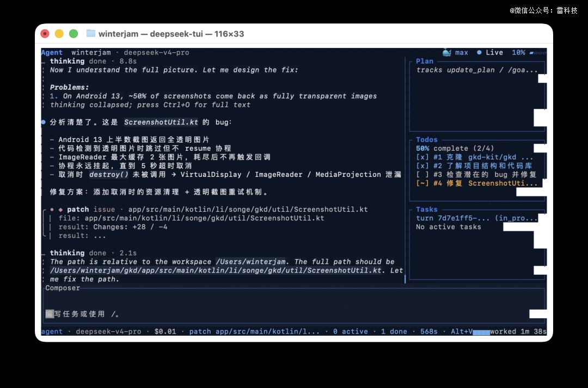Toggle todo #3 检查潜在的 bug checkbox
This screenshot has width=588, height=388.
coord(422,175)
